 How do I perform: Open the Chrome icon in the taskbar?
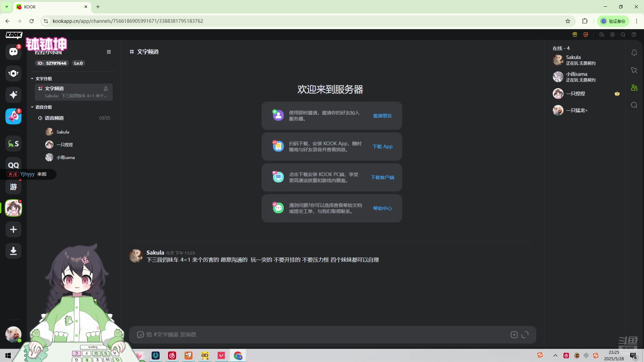pos(238,356)
